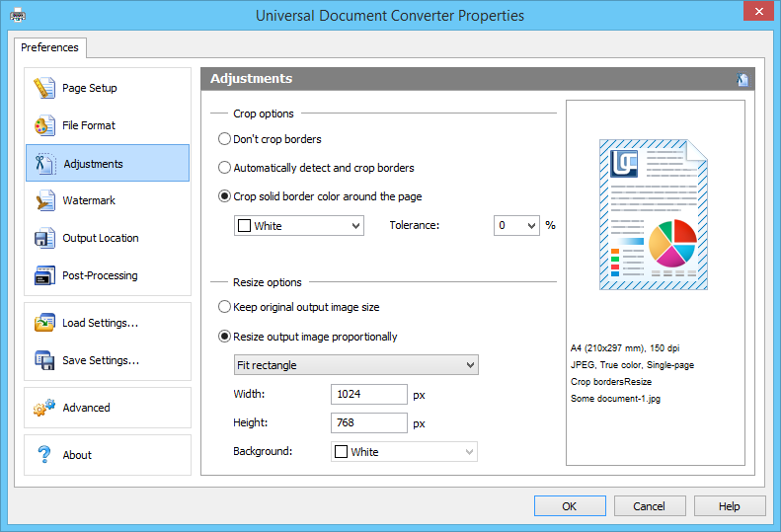Click the 'Crop bordersResize' summary text
The image size is (781, 532).
pyautogui.click(x=611, y=382)
